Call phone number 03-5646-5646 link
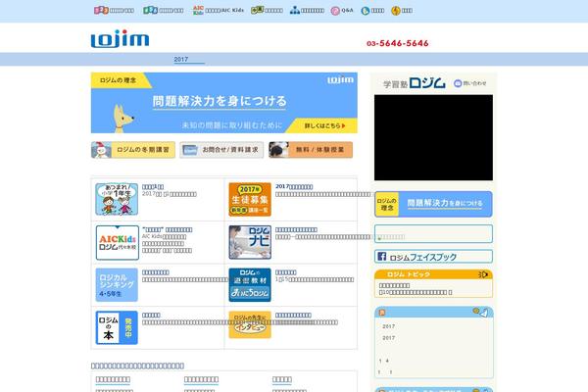Image resolution: width=588 pixels, height=392 pixels. pyautogui.click(x=398, y=43)
